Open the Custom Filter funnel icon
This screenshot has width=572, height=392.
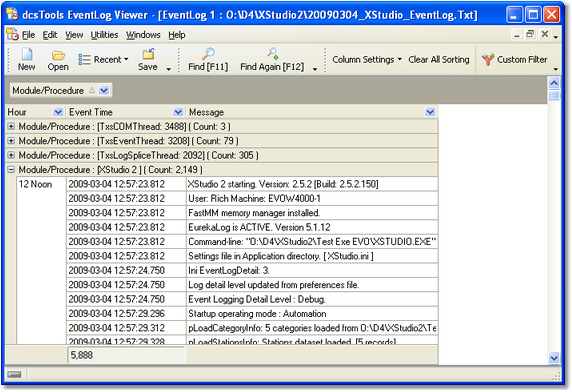(488, 59)
